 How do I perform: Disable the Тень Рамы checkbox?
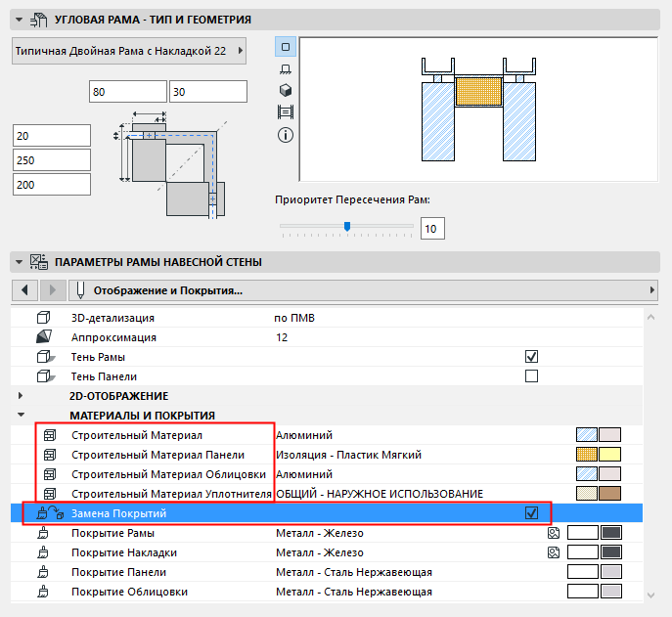tap(531, 357)
